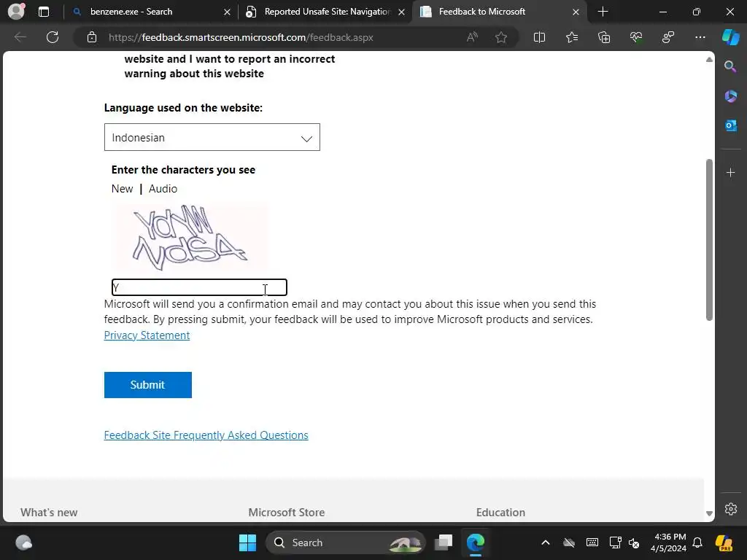Image resolution: width=747 pixels, height=560 pixels.
Task: Activate the Read aloud icon
Action: pyautogui.click(x=472, y=37)
